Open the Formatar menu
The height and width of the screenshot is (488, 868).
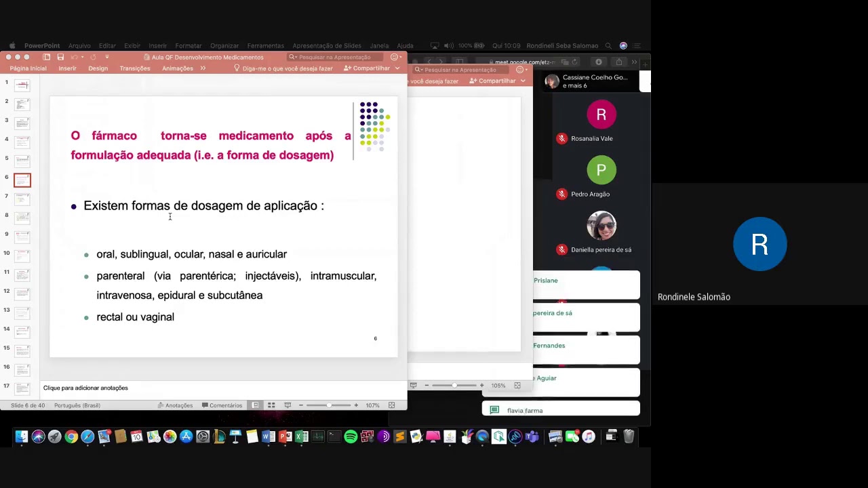(x=189, y=45)
